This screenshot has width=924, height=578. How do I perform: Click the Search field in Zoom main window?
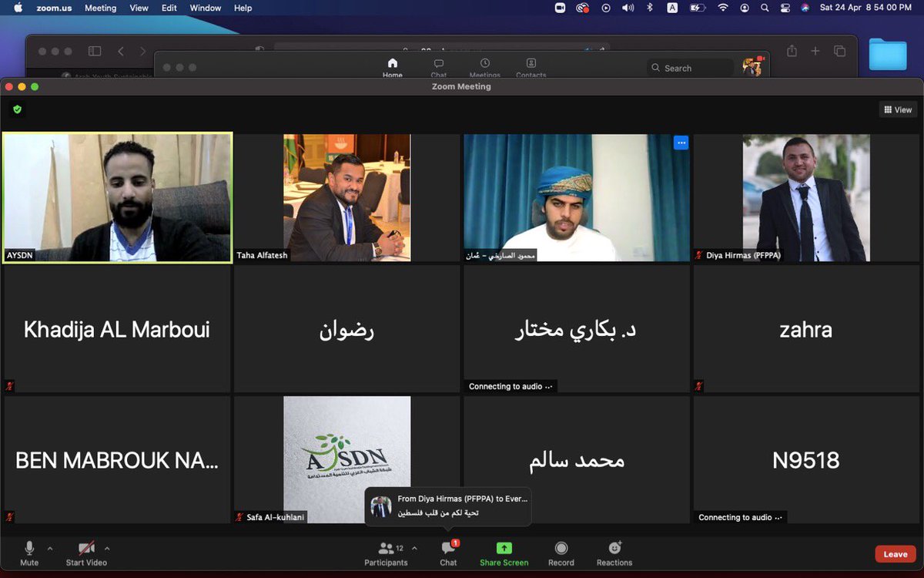point(690,68)
